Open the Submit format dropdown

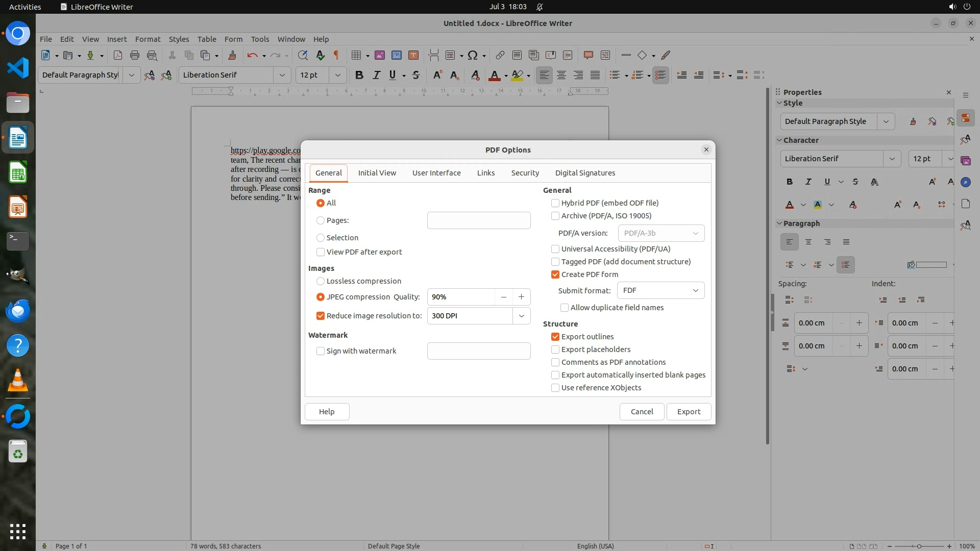coord(660,290)
